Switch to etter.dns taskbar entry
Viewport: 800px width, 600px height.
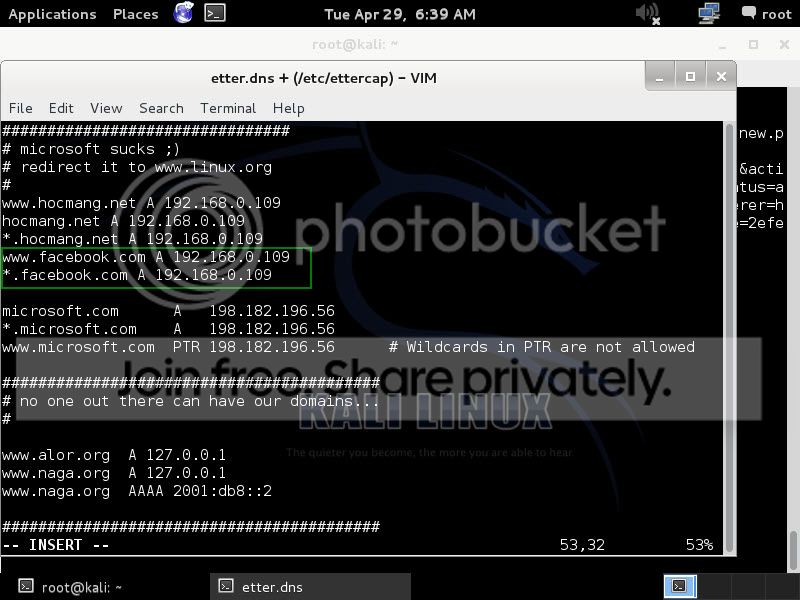310,587
